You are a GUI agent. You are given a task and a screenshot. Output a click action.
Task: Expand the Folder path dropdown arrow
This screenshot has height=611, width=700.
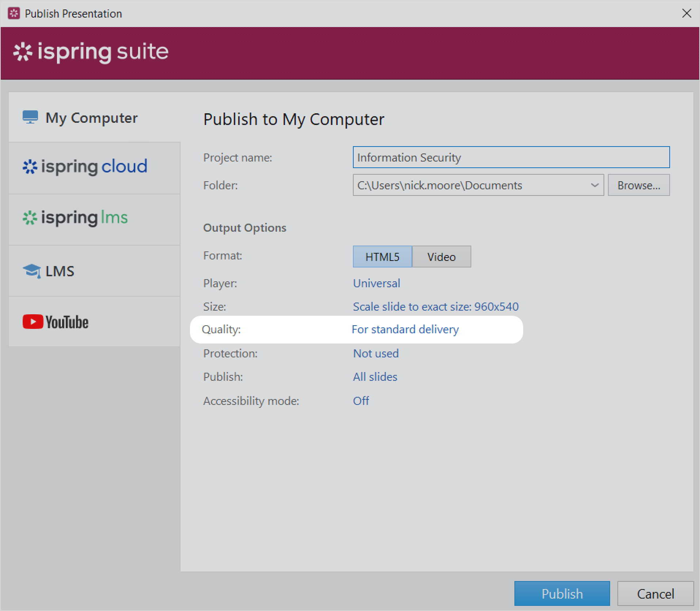(594, 185)
